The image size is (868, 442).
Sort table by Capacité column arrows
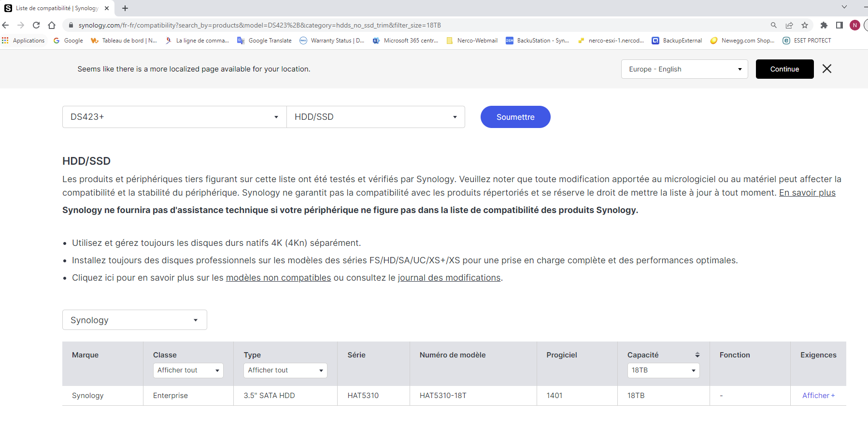(x=697, y=355)
